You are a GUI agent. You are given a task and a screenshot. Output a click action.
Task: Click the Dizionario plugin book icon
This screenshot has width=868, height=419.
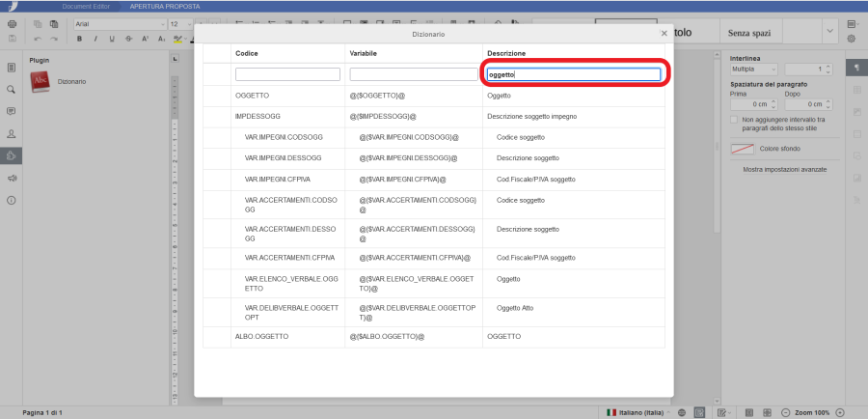[41, 83]
